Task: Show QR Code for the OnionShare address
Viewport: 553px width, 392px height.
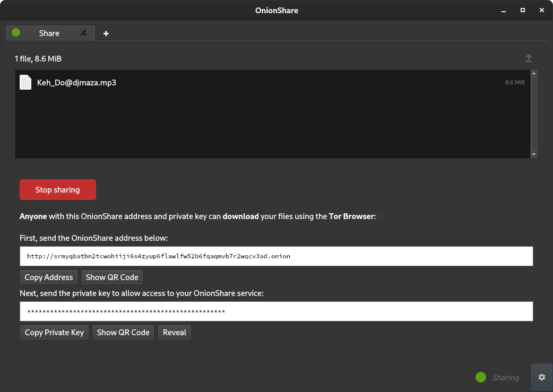Action: pyautogui.click(x=112, y=277)
